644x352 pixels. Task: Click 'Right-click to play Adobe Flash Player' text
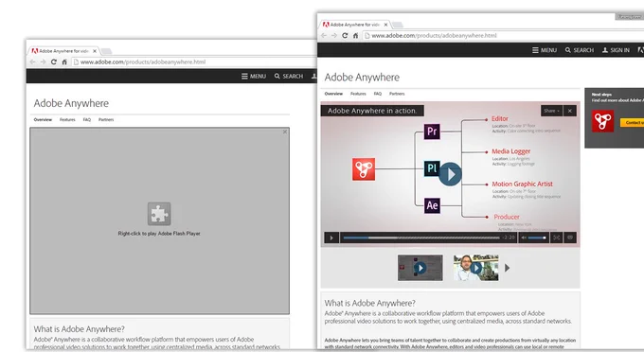click(x=159, y=234)
